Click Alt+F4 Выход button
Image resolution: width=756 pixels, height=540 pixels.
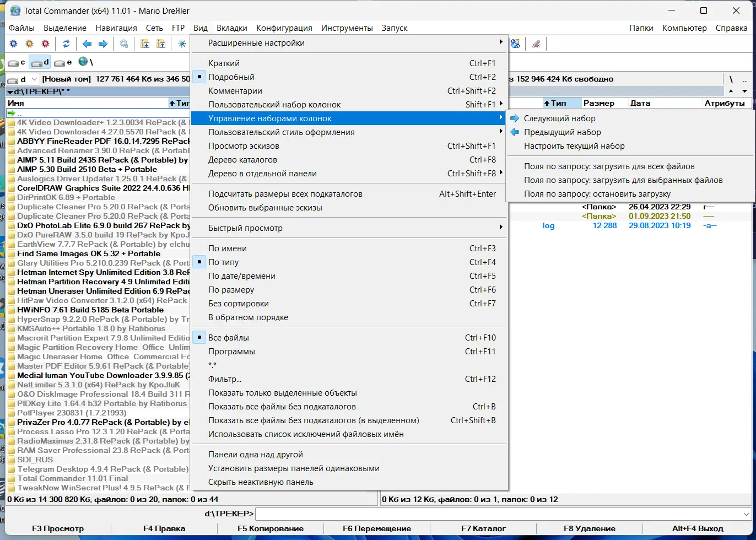click(x=698, y=528)
